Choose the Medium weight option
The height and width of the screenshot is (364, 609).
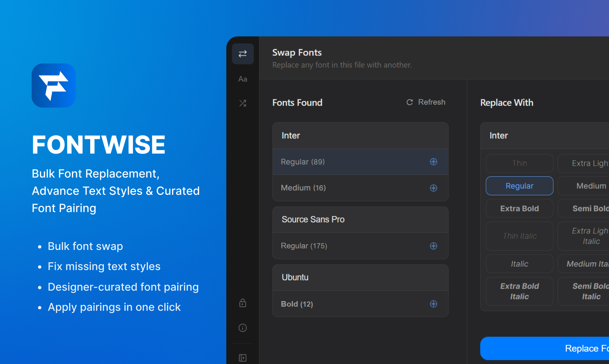583,186
